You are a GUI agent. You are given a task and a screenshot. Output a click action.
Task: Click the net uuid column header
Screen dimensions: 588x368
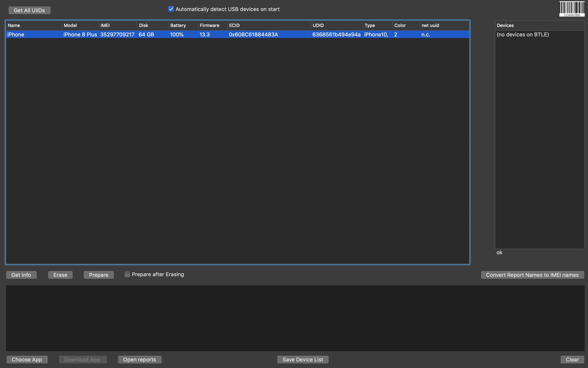click(444, 25)
